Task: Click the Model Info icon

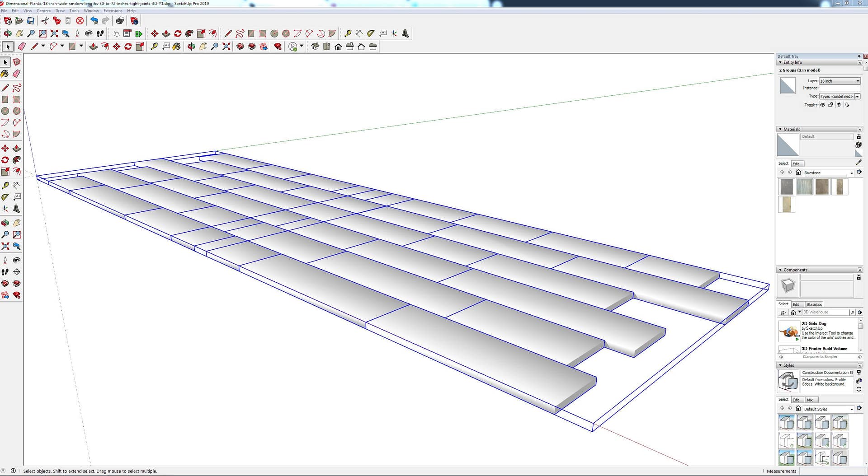Action: coord(134,21)
